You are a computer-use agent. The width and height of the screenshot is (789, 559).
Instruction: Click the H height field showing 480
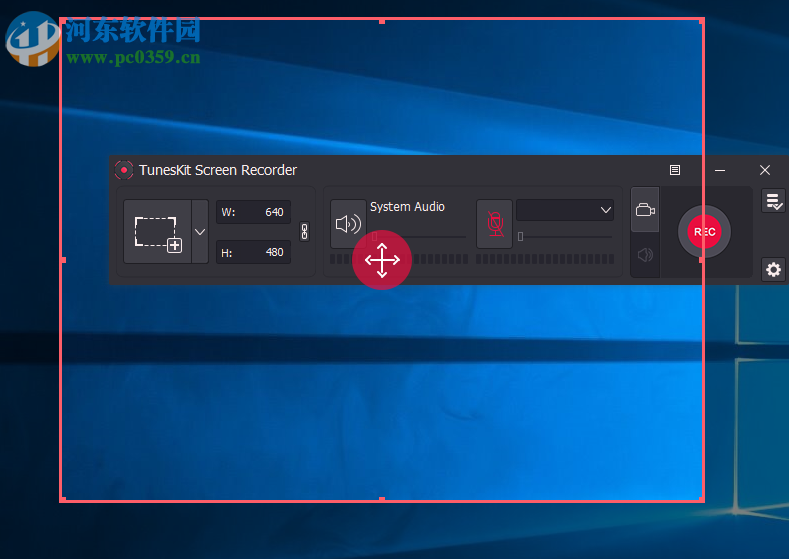[254, 252]
